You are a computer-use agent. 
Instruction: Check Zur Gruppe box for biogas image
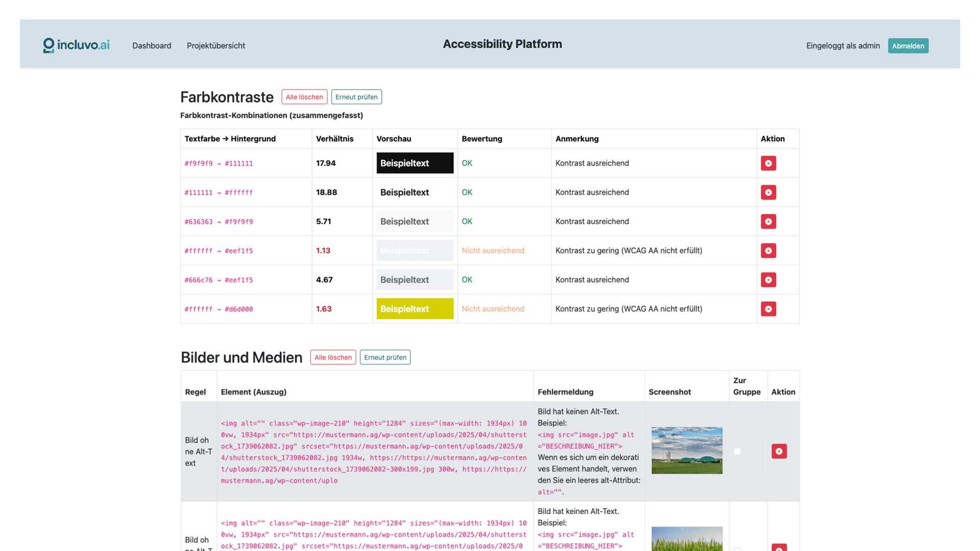click(737, 452)
